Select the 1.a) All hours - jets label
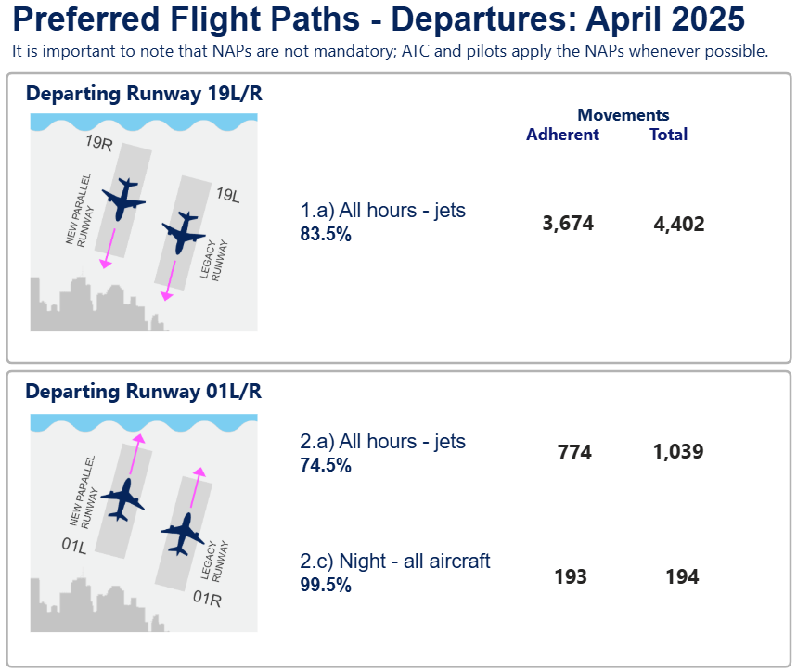 [x=383, y=211]
